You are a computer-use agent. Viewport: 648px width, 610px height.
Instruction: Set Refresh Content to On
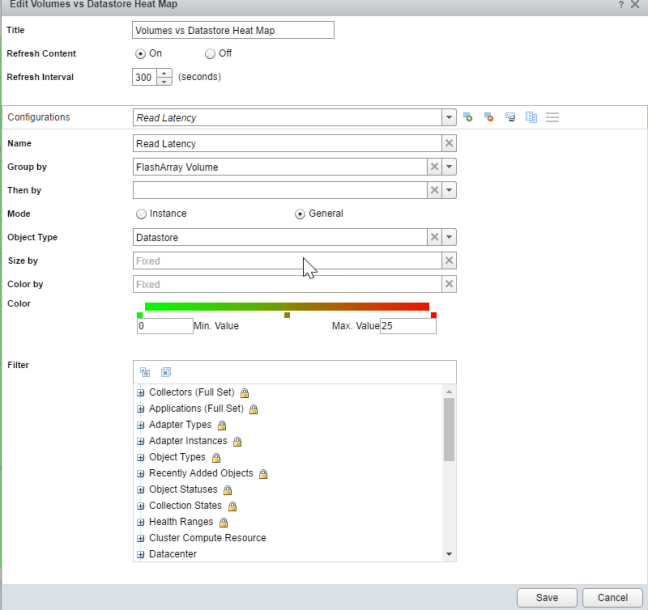(141, 53)
